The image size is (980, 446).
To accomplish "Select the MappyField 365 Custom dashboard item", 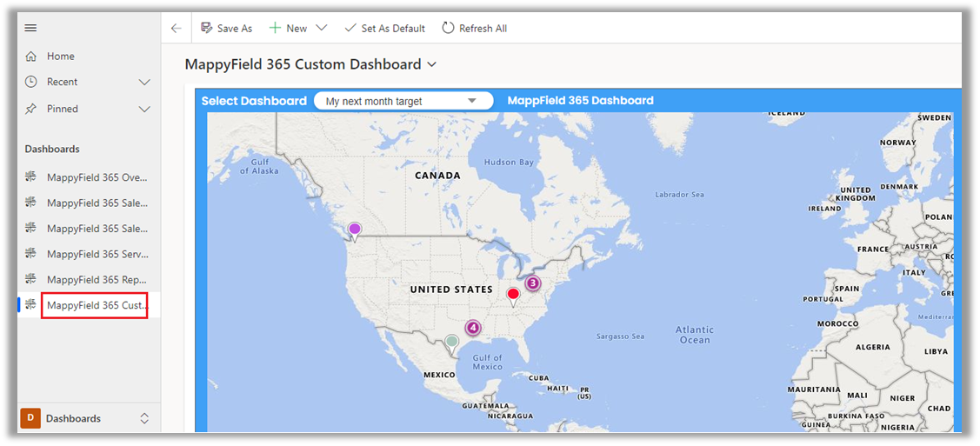I will 97,305.
